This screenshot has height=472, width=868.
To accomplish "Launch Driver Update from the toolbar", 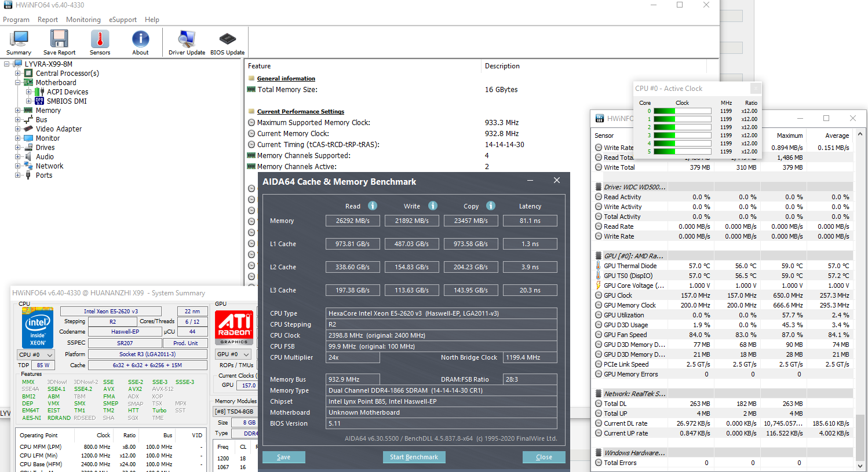I will [x=187, y=42].
